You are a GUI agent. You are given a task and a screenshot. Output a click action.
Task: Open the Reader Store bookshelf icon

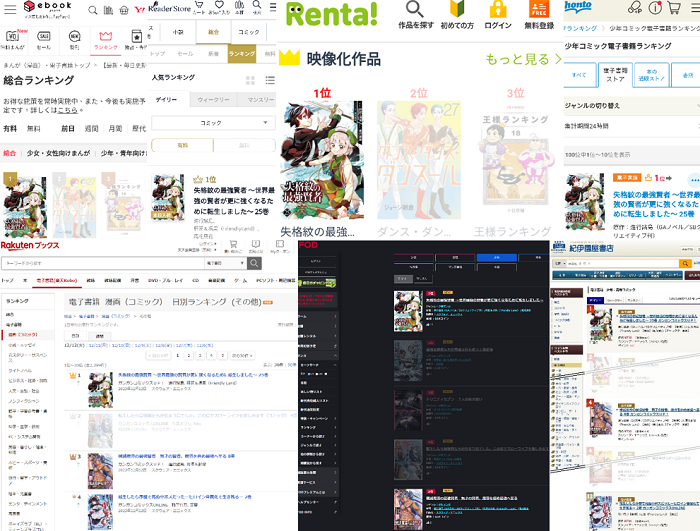click(x=239, y=5)
